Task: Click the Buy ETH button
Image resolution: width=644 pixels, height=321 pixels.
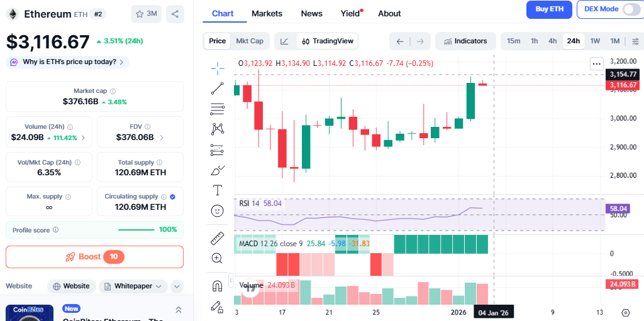Action: (x=549, y=9)
